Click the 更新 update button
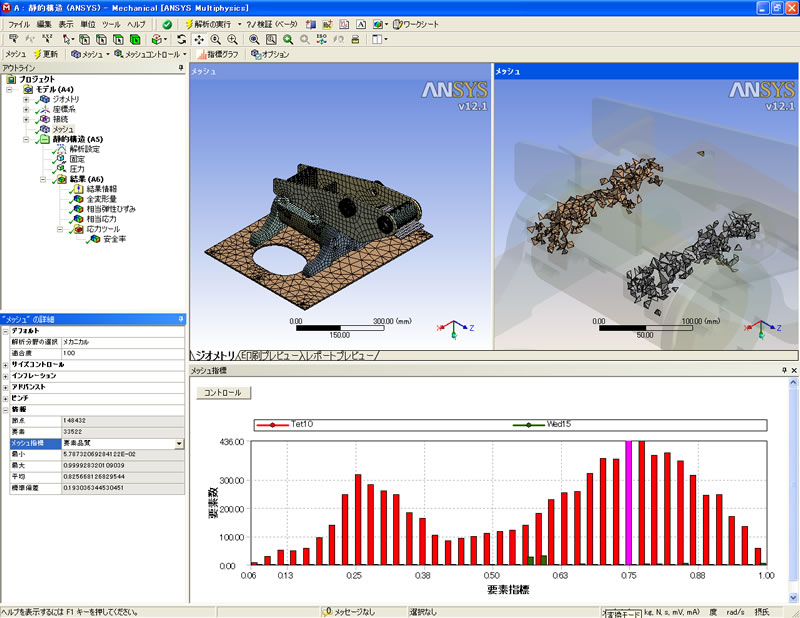800x618 pixels. coord(46,54)
